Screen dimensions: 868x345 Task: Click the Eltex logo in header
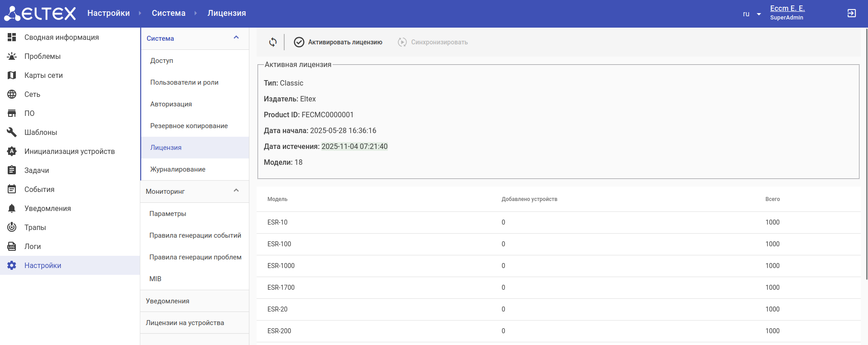click(x=40, y=14)
